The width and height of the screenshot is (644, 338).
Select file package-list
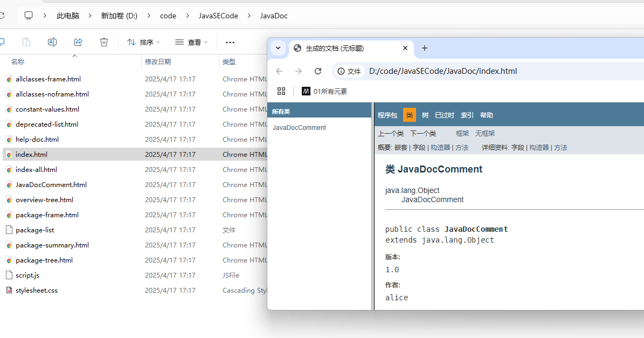[x=34, y=230]
